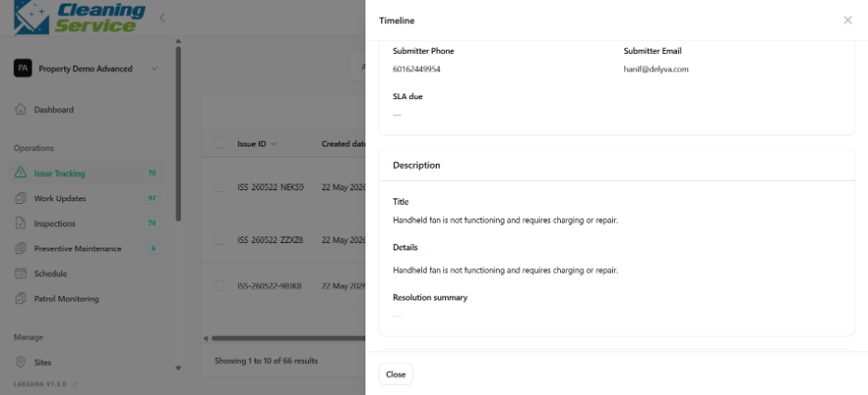Click the Patrol Monitoring icon
This screenshot has width=868, height=395.
[20, 299]
